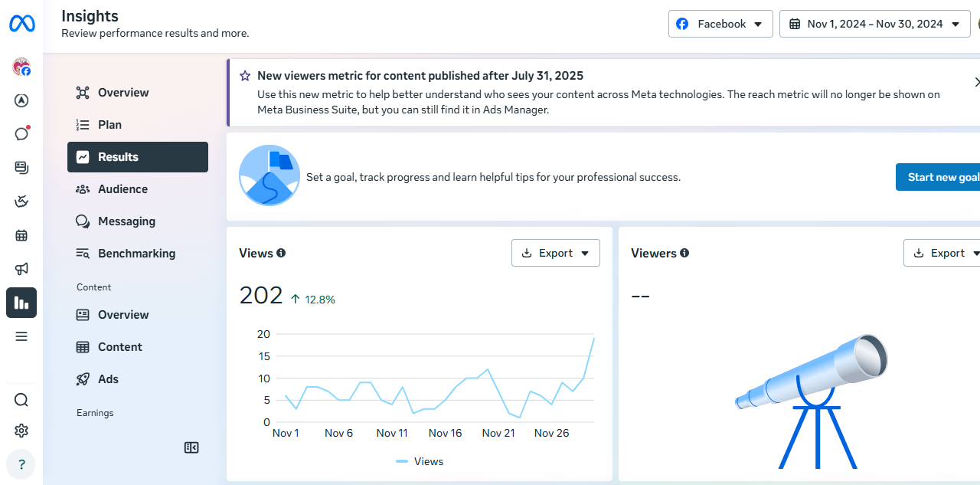This screenshot has width=980, height=485.
Task: Expand the Export dropdown in Views card
Action: [555, 253]
